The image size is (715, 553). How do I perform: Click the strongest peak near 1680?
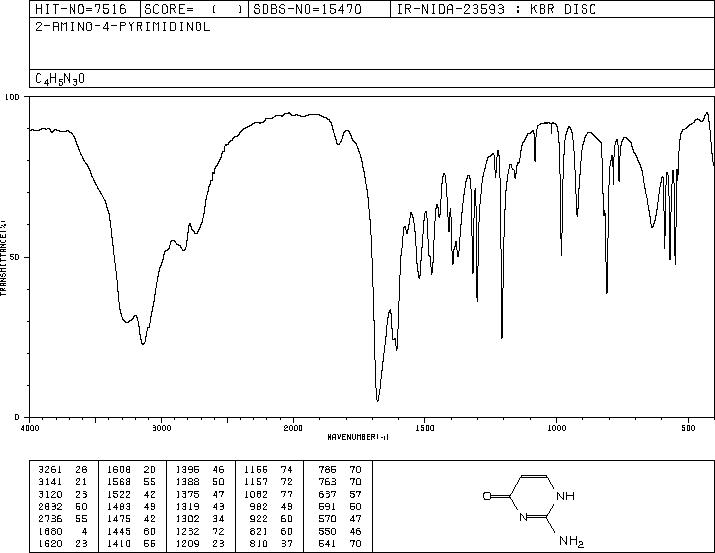[x=378, y=400]
